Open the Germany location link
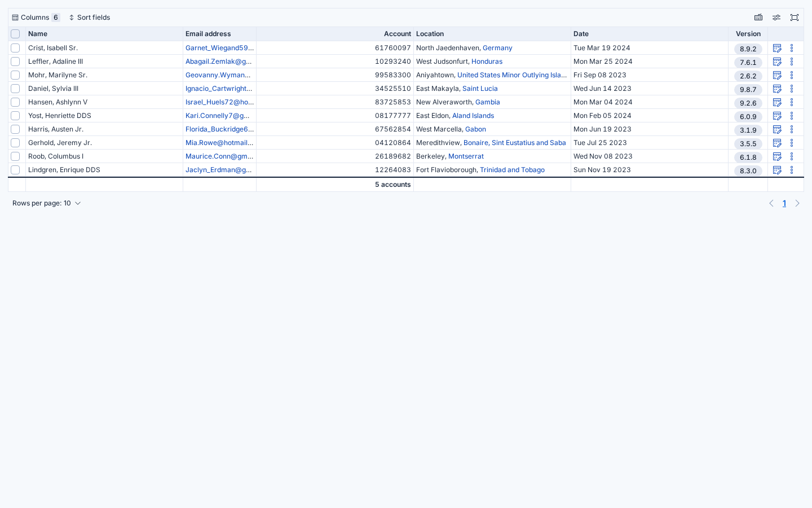812x508 pixels. click(x=497, y=48)
